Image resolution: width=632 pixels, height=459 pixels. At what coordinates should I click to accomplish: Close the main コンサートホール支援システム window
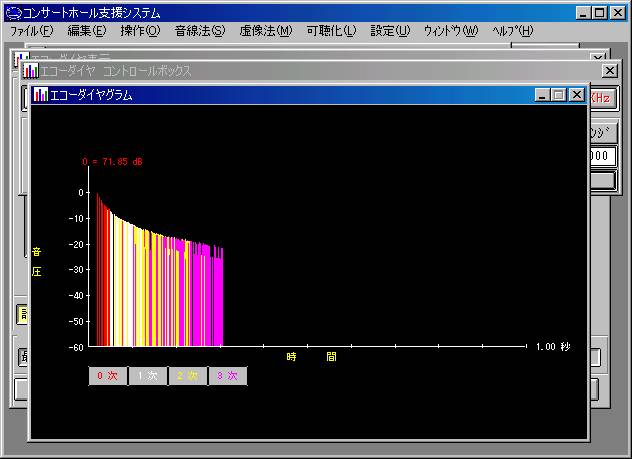pos(617,13)
